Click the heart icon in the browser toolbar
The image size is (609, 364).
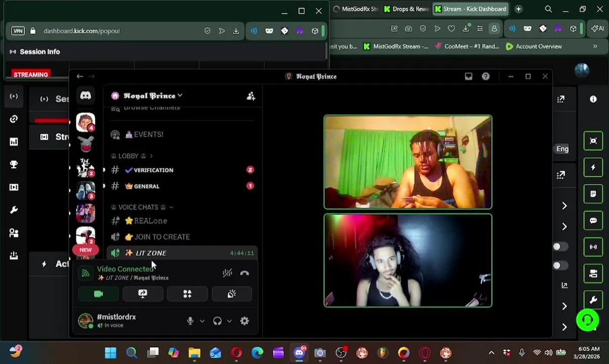pos(452,29)
